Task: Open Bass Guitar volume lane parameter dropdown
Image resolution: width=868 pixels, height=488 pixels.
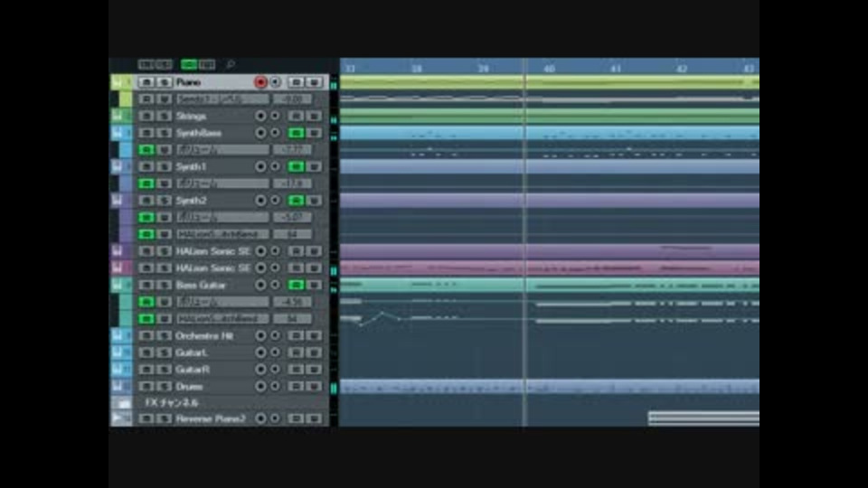Action: pyautogui.click(x=222, y=302)
